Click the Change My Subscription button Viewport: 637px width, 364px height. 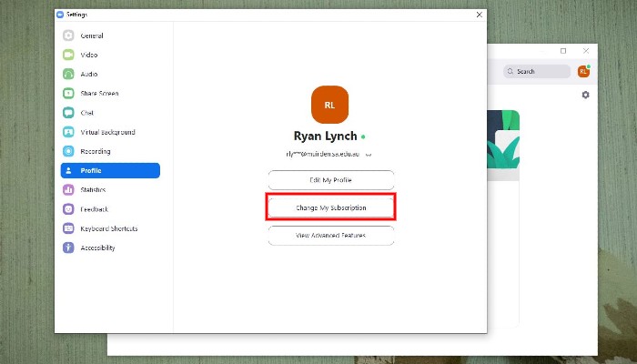click(x=330, y=207)
